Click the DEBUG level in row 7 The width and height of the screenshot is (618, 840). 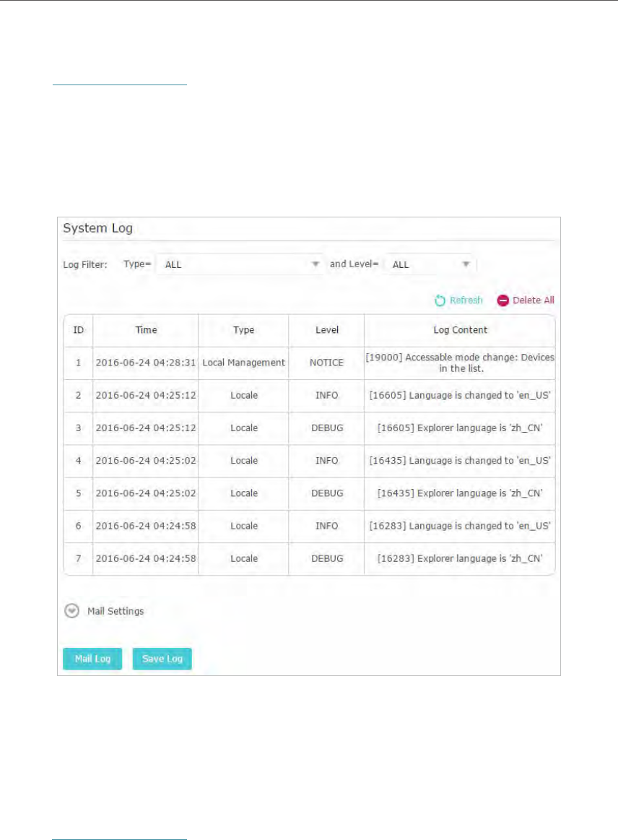point(327,559)
